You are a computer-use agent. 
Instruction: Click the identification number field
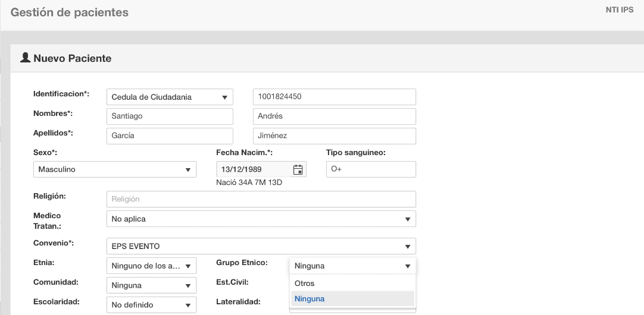[x=334, y=97]
